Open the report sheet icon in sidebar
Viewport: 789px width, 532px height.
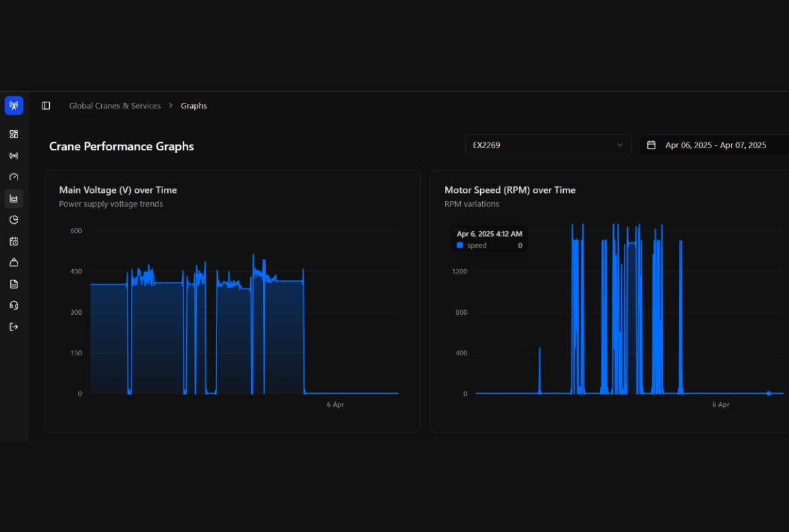pyautogui.click(x=13, y=284)
